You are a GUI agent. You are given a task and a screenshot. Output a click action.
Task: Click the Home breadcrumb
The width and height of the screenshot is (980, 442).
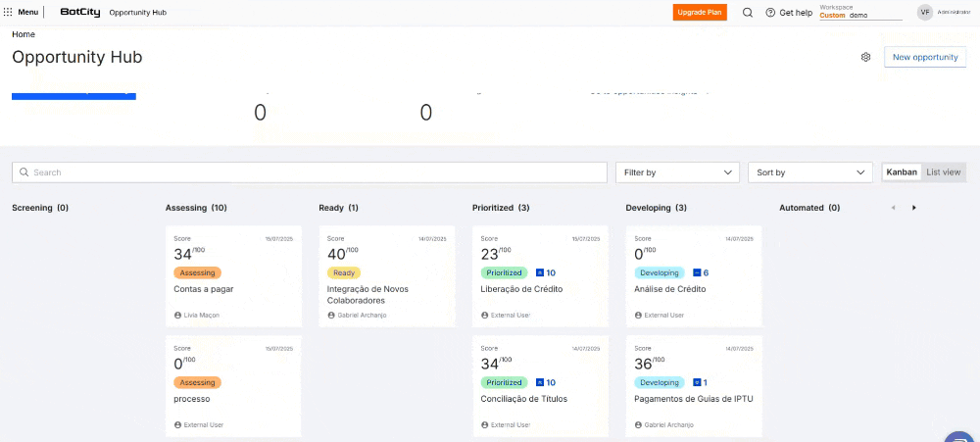tap(24, 34)
